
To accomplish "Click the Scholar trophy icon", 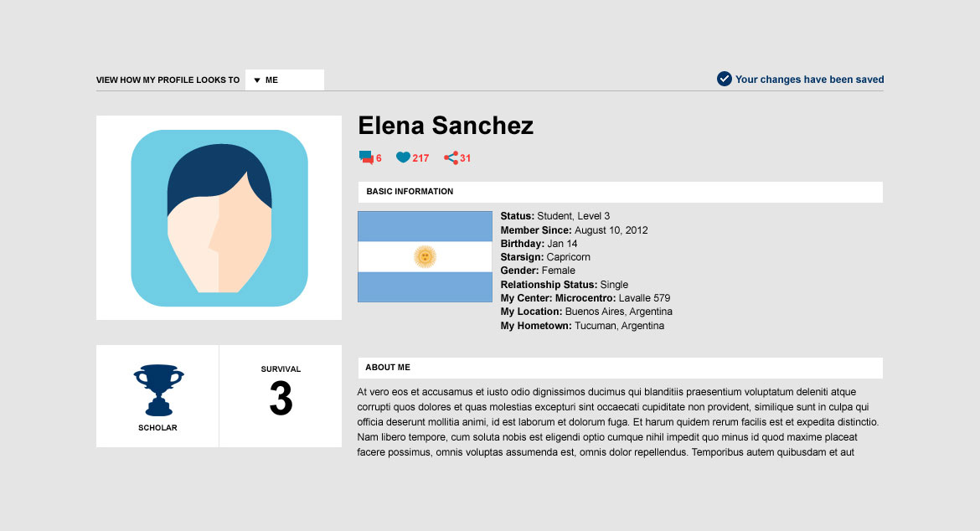I will [x=158, y=389].
